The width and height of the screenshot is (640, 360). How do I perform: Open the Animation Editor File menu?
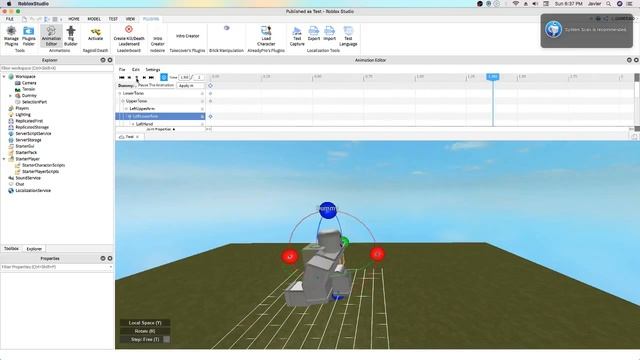(122, 69)
